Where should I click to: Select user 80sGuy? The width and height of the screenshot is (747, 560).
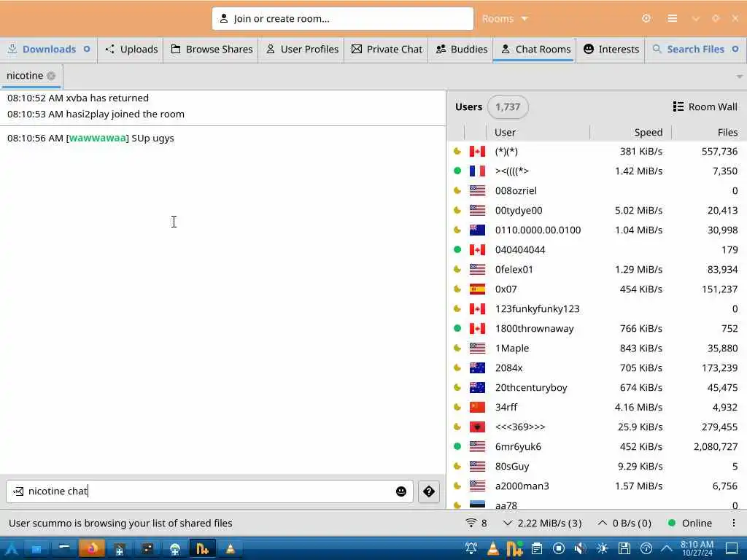click(x=597, y=466)
